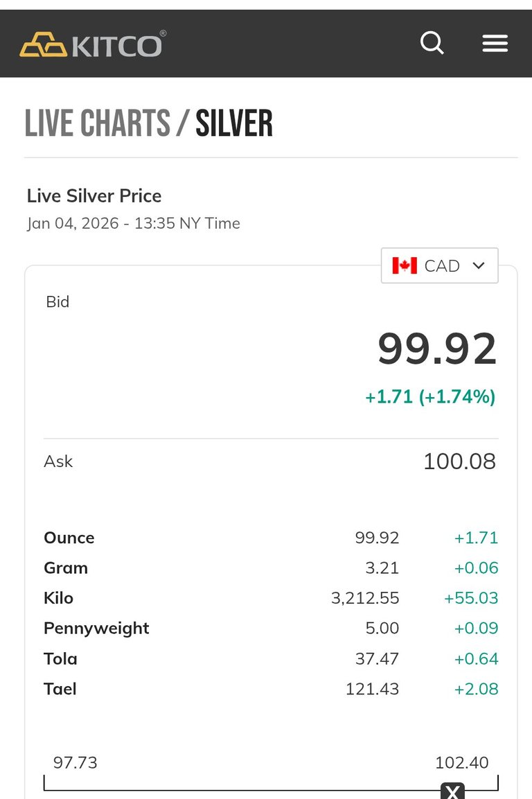Click the large bid price 99.92

click(x=437, y=349)
